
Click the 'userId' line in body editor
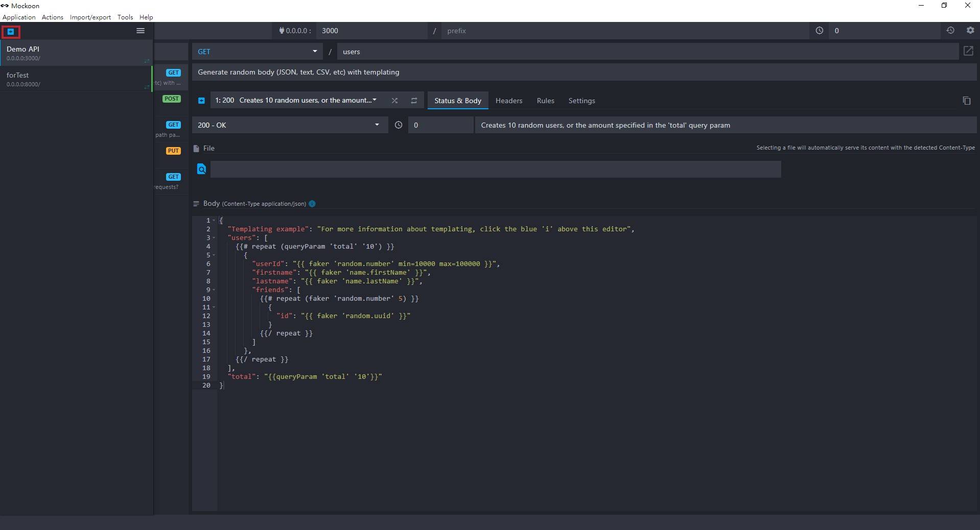point(376,264)
